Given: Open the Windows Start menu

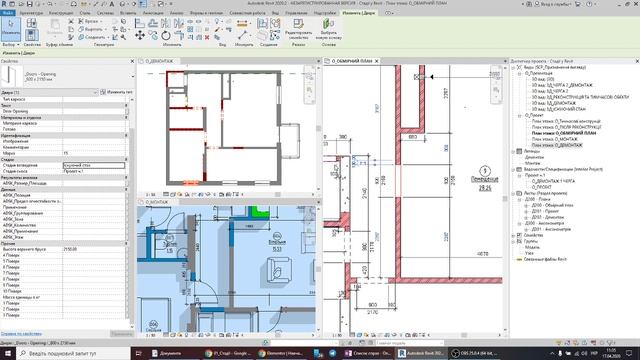Looking at the screenshot, I should (x=8, y=353).
